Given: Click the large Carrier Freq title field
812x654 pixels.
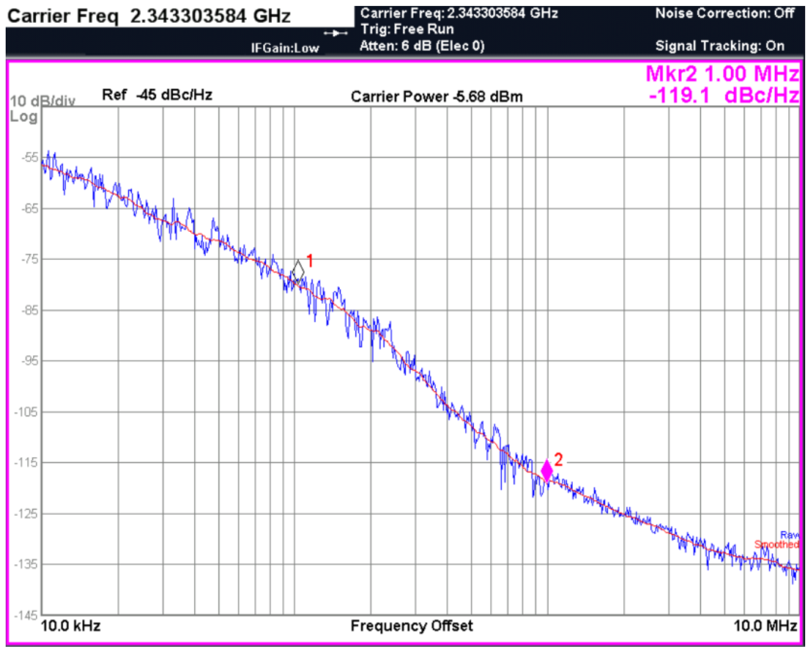Looking at the screenshot, I should [149, 16].
